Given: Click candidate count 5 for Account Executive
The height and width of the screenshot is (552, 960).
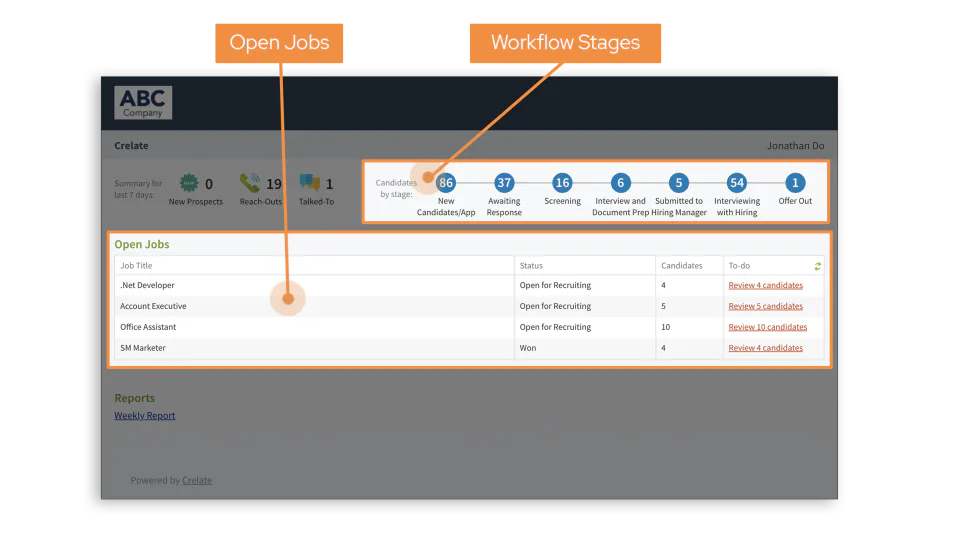Looking at the screenshot, I should (x=663, y=306).
